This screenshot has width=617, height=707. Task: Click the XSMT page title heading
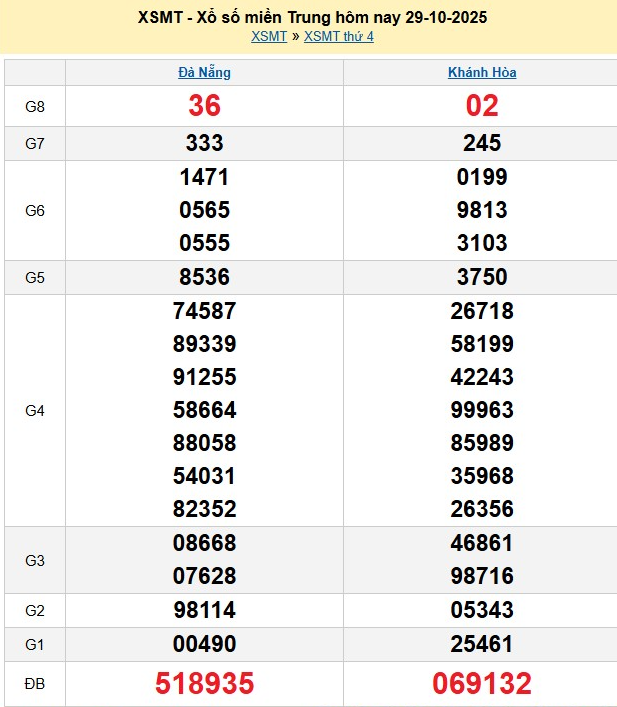[308, 18]
